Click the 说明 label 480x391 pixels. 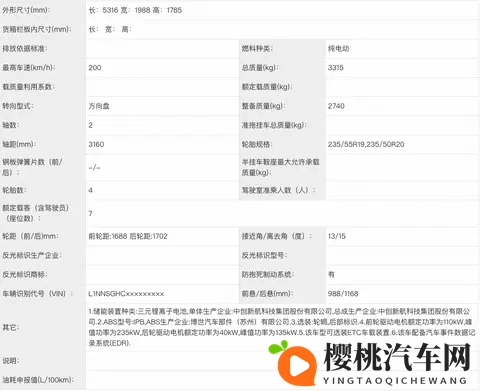coord(11,361)
